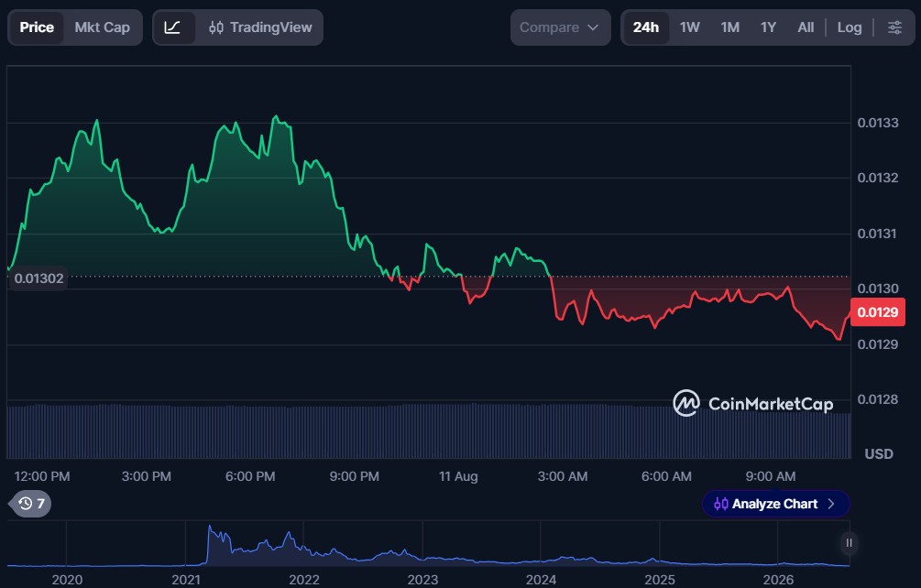Click the Analyze Chart button
Image resolution: width=921 pixels, height=588 pixels.
click(775, 504)
